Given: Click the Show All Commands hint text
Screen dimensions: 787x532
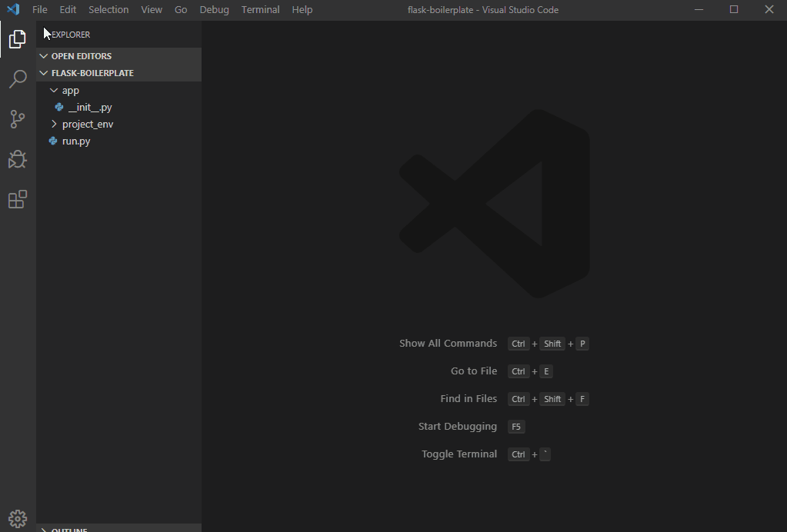Looking at the screenshot, I should (x=449, y=344).
